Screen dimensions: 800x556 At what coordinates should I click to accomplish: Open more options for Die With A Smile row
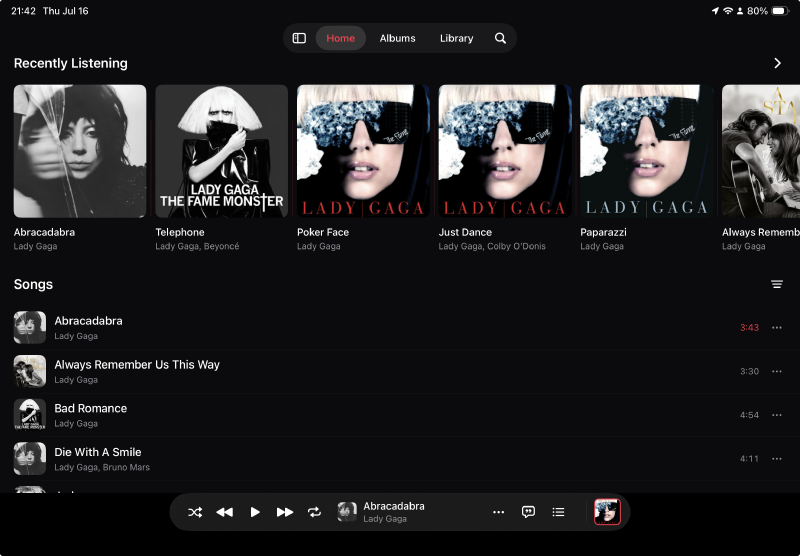pyautogui.click(x=777, y=459)
